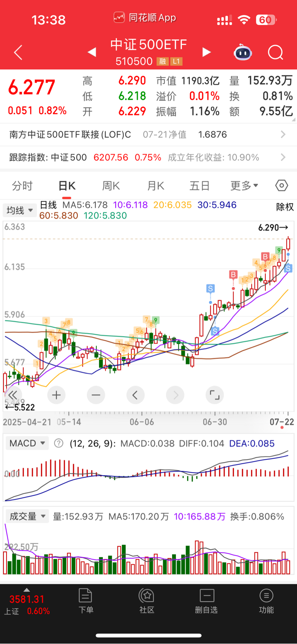
Task: Tap the 市值 1190.3亿 value
Action: 200,81
